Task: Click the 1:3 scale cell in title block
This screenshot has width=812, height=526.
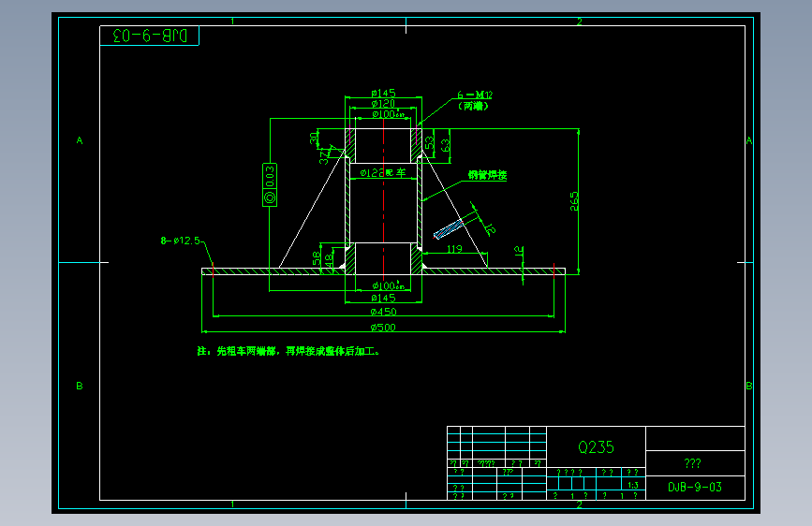Action: point(633,485)
